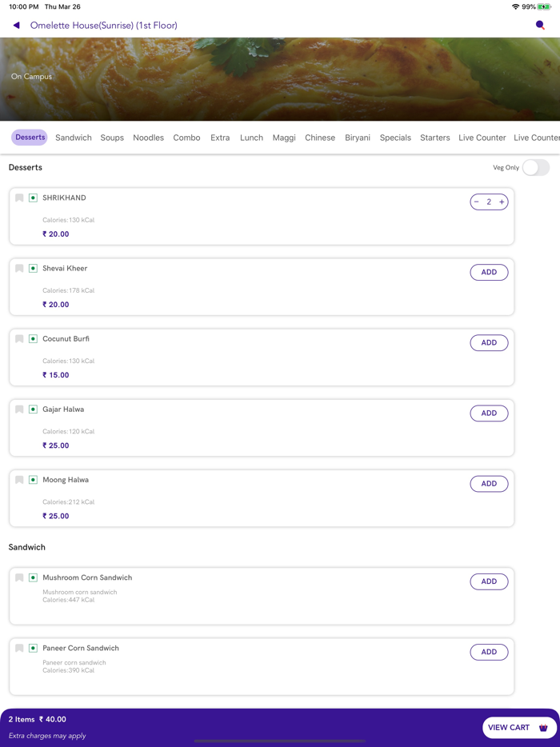Bookmark the SHRIKHAND item
This screenshot has height=747, width=560.
pyautogui.click(x=19, y=198)
